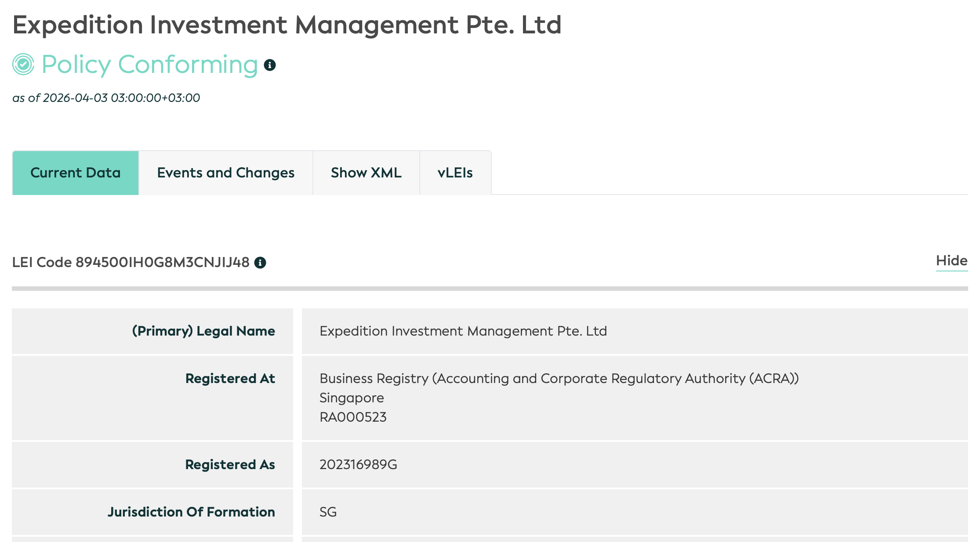Image resolution: width=980 pixels, height=542 pixels.
Task: Click the RA000523 registry code
Action: coord(353,417)
